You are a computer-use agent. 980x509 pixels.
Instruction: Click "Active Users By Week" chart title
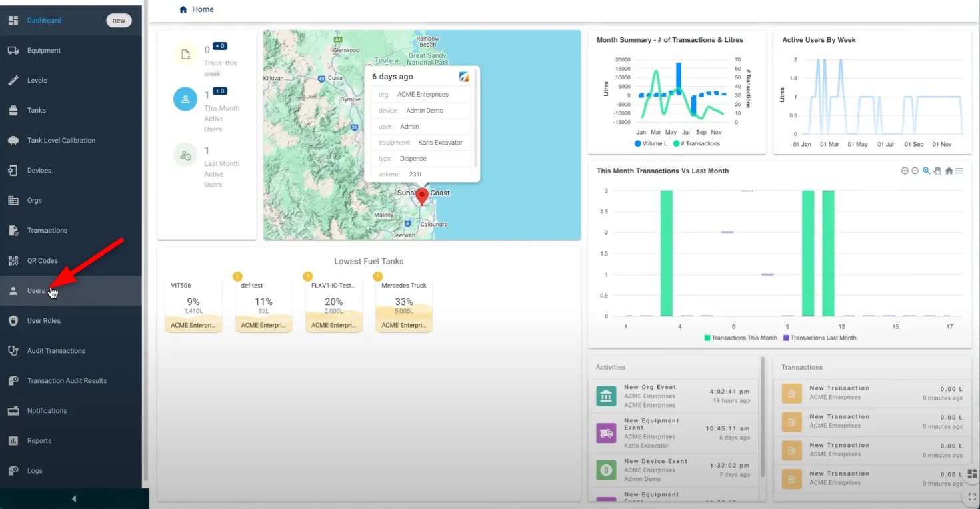819,40
